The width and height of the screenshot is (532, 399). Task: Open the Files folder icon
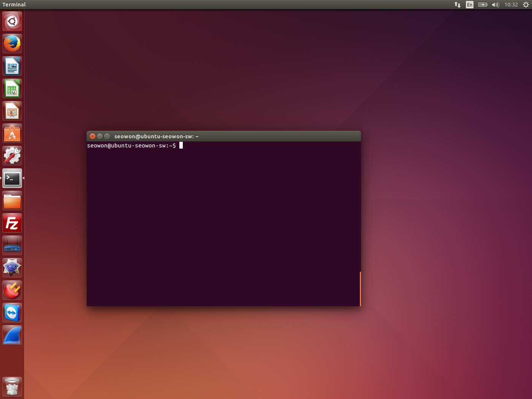coord(12,201)
